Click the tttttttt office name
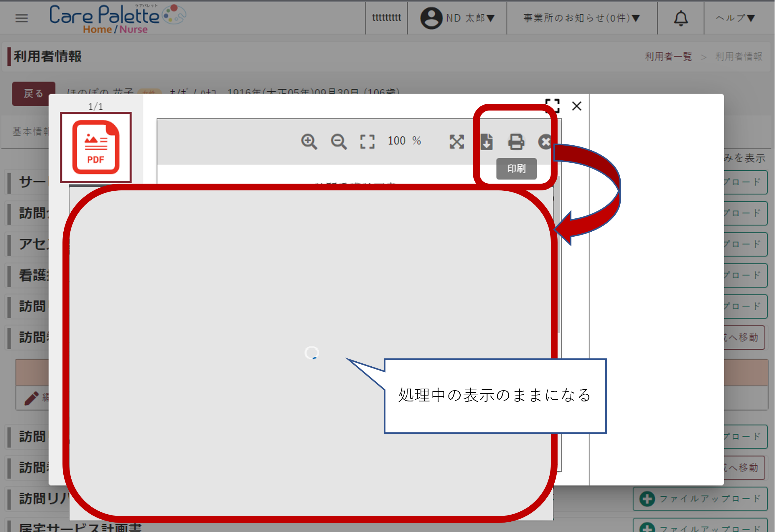The height and width of the screenshot is (532, 778). point(386,18)
